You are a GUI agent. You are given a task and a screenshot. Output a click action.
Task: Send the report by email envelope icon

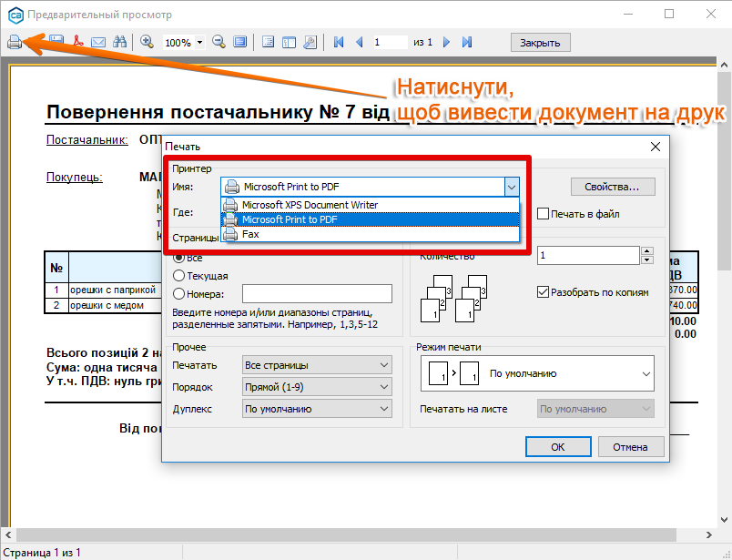(x=98, y=43)
